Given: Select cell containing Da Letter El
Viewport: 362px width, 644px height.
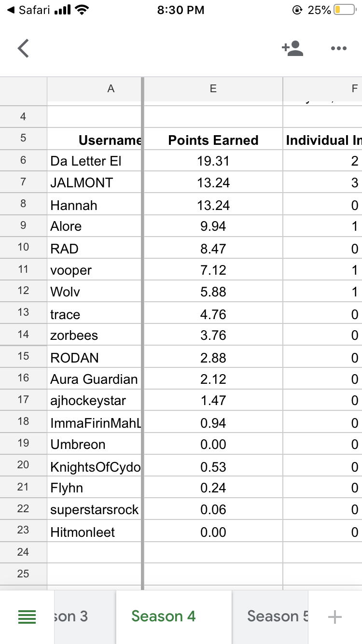Looking at the screenshot, I should (x=95, y=161).
